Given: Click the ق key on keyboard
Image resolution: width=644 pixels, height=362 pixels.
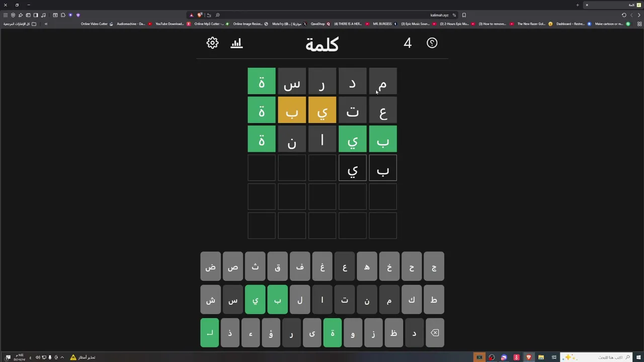Looking at the screenshot, I should click(x=277, y=266).
